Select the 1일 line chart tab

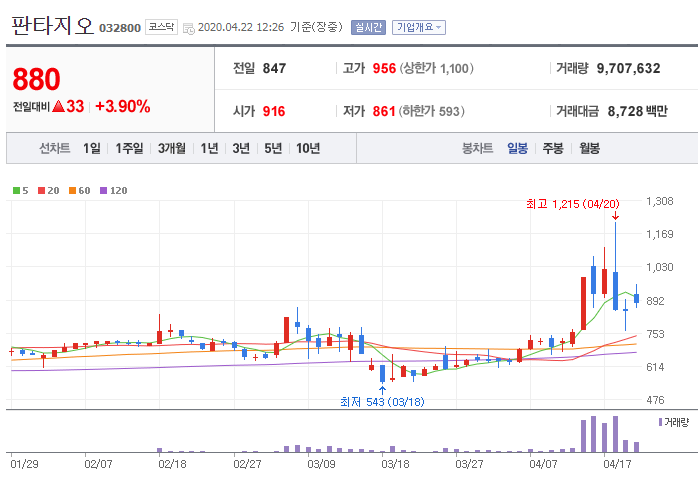(x=92, y=148)
